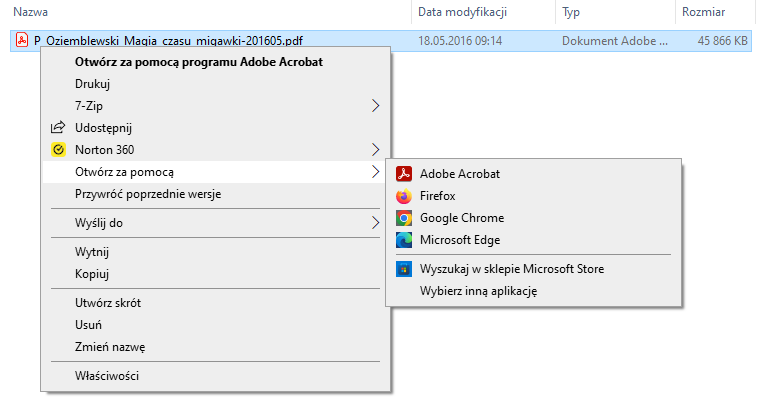Image resolution: width=770 pixels, height=400 pixels.
Task: Click the Norton 360 yellow checkmark icon
Action: point(58,150)
